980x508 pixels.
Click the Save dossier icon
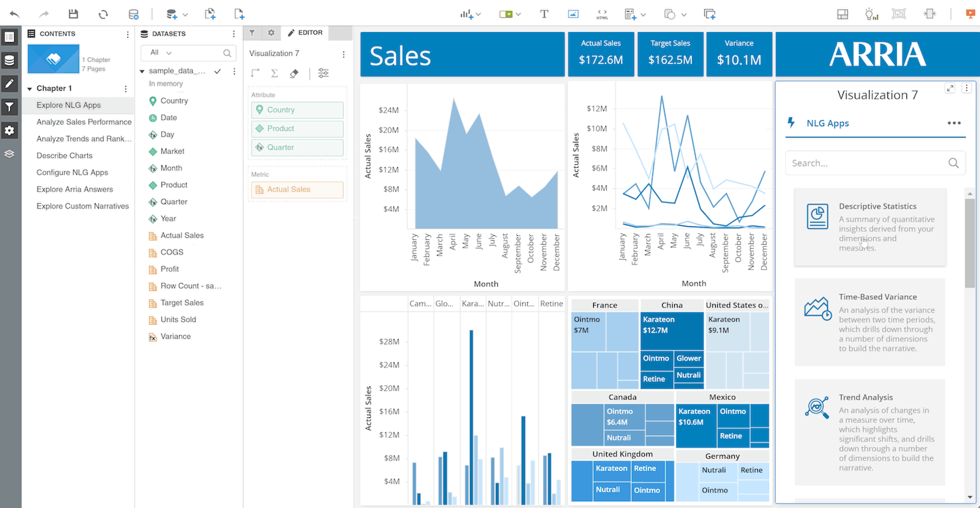[73, 14]
